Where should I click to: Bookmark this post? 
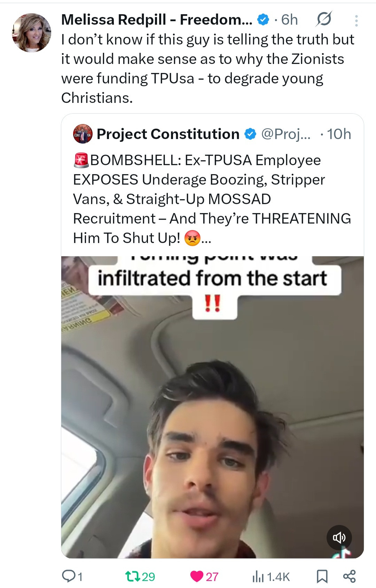(322, 576)
